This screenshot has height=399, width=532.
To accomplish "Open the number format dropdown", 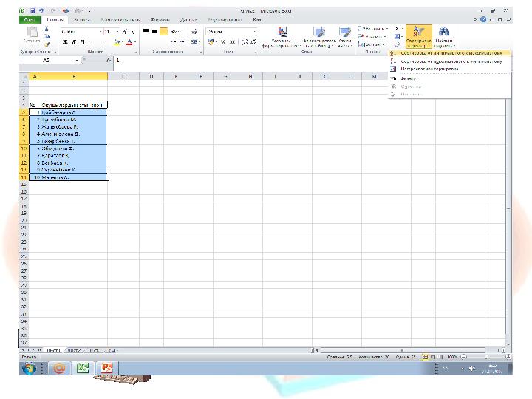I will pyautogui.click(x=254, y=32).
